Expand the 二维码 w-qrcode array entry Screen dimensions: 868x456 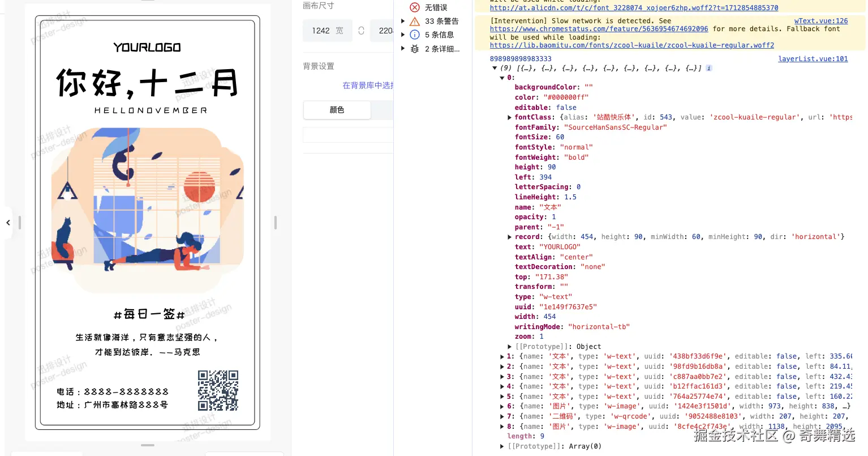(502, 416)
